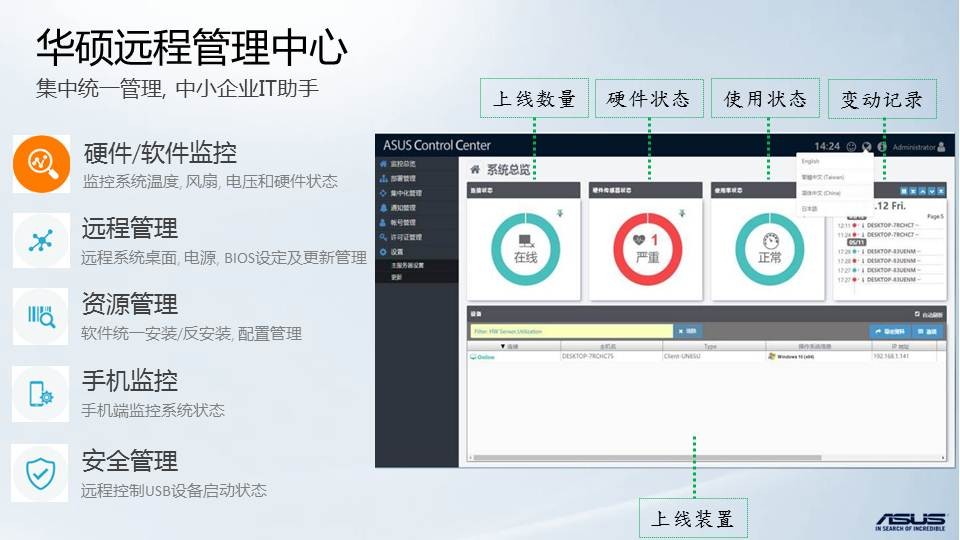960x540 pixels.
Task: Click the remote management network icon
Action: click(x=41, y=240)
